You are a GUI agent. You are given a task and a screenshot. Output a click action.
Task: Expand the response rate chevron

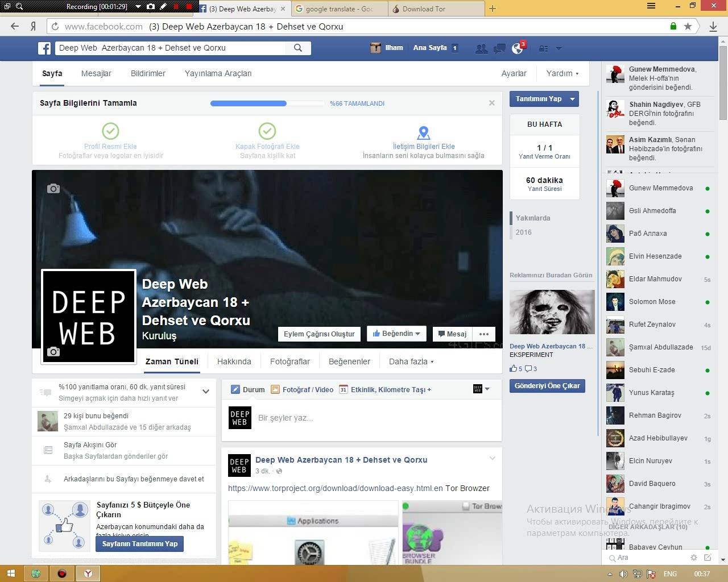coord(206,392)
